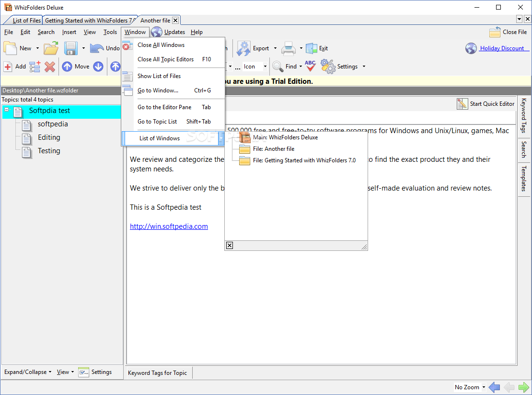The height and width of the screenshot is (395, 532).
Task: Open the Help menu
Action: click(x=197, y=32)
